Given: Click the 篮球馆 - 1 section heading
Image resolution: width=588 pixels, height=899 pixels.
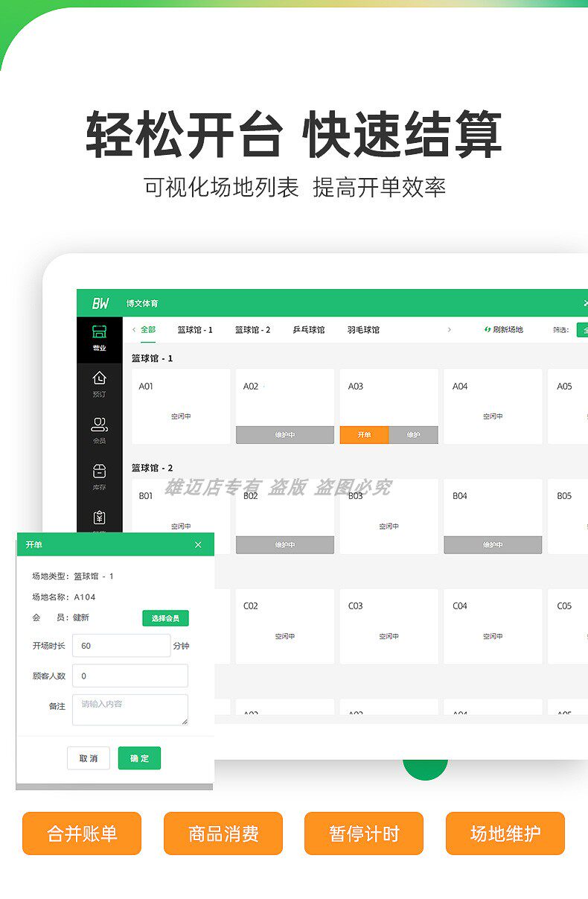Looking at the screenshot, I should click(x=153, y=358).
